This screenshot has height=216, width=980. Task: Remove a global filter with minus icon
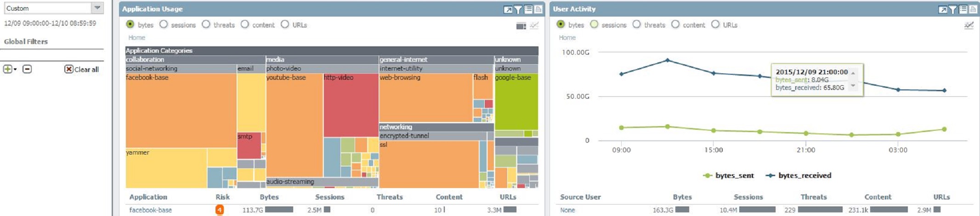click(27, 69)
